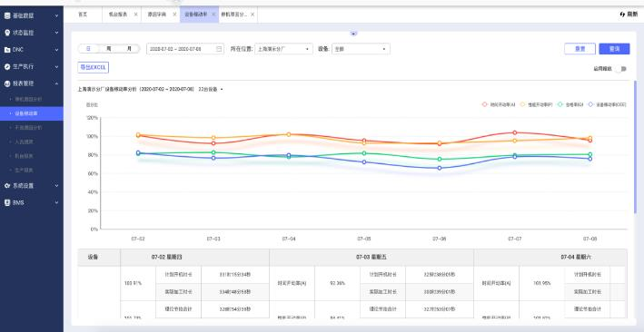This screenshot has height=332, width=644.
Task: Close the 设备稼动率 tab
Action: 213,15
